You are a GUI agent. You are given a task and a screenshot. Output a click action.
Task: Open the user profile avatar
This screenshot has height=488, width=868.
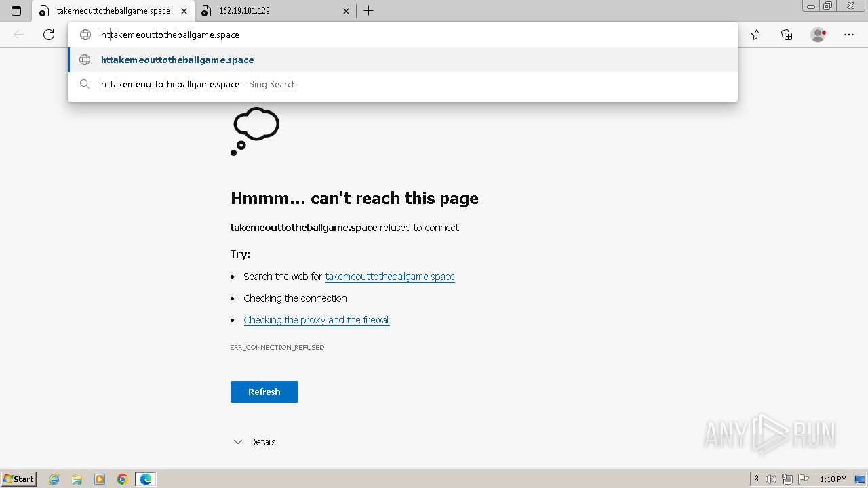(818, 35)
